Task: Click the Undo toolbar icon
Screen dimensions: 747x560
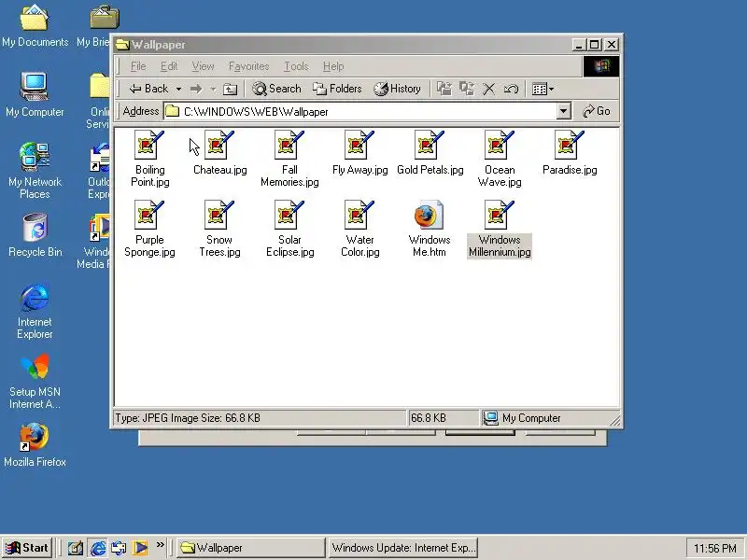Action: point(511,89)
